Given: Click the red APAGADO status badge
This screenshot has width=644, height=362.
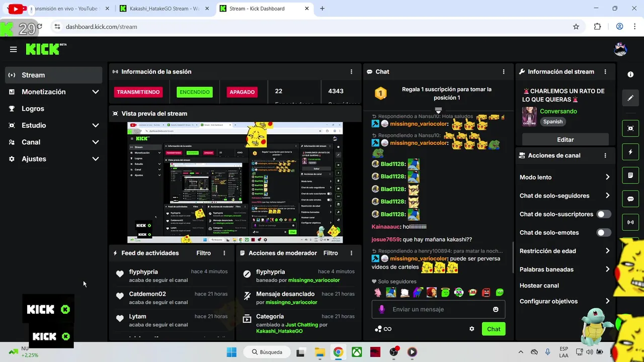Looking at the screenshot, I should (x=242, y=92).
